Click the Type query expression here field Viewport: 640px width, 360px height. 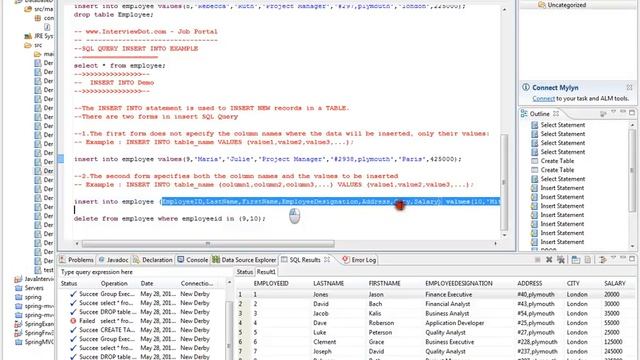(x=144, y=272)
